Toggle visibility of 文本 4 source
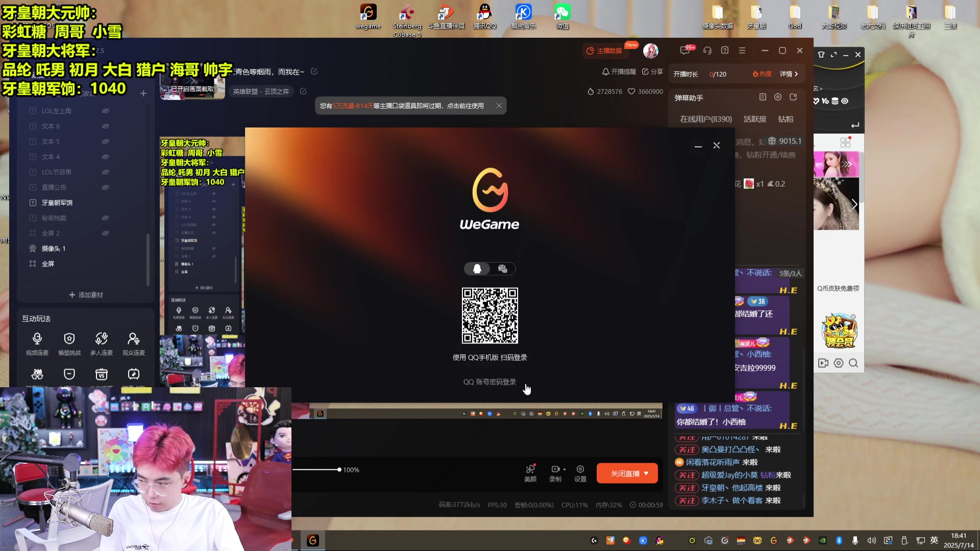 click(105, 157)
